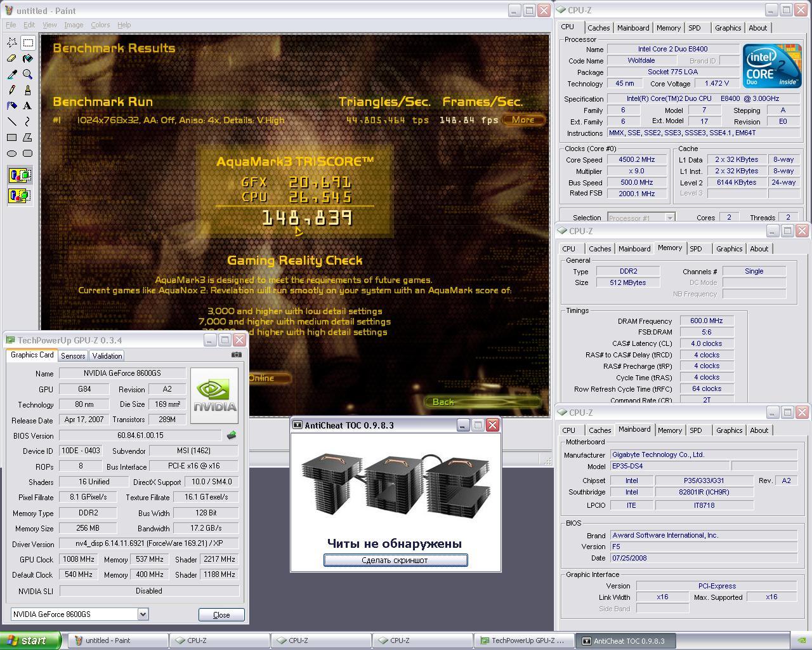
Task: Open Graphics tab in top CPU-Z window
Action: (x=728, y=28)
